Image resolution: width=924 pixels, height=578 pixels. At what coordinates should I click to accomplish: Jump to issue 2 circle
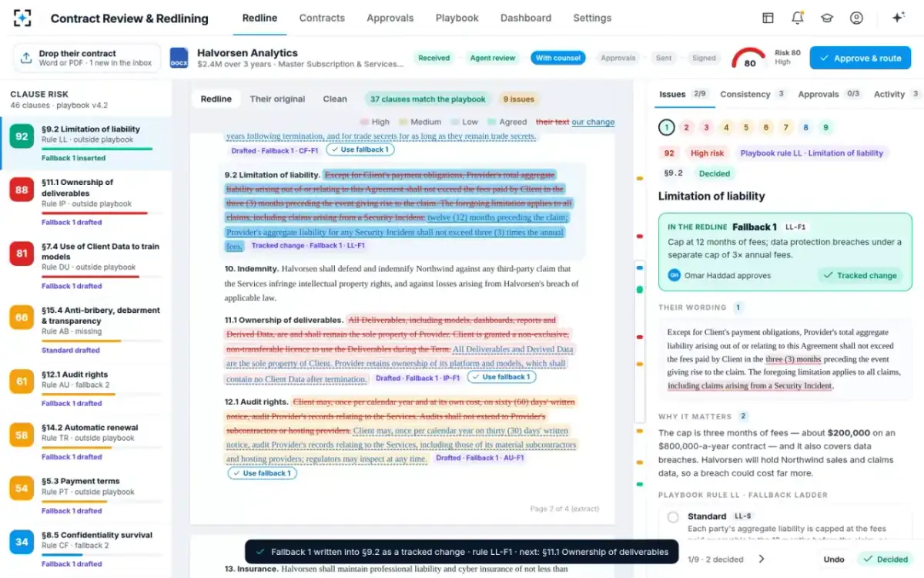pos(687,128)
